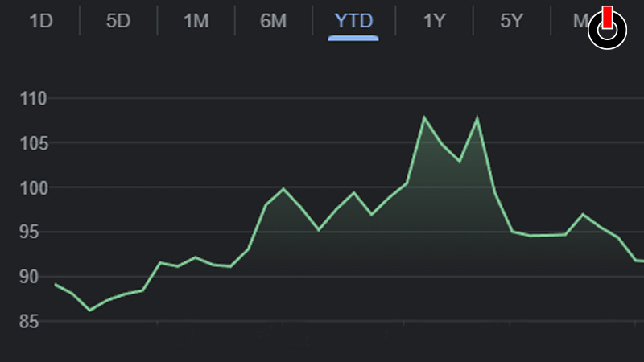This screenshot has height=362, width=644.
Task: Click the 95 axis label
Action: tap(29, 232)
